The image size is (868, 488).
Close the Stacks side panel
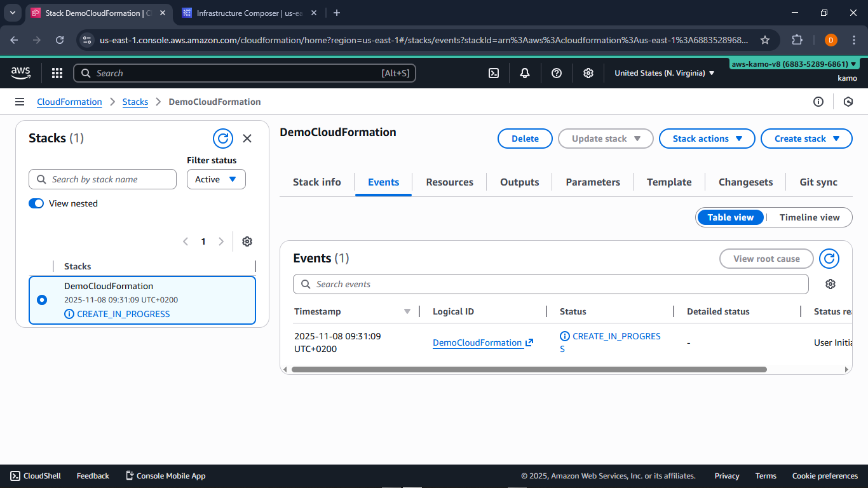(247, 138)
